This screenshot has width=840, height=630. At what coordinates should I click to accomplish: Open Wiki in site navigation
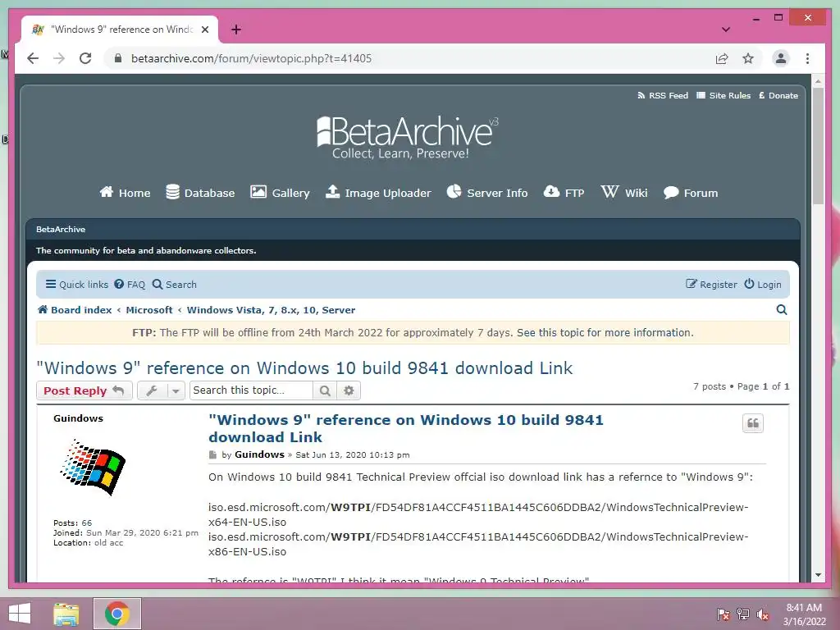point(623,193)
